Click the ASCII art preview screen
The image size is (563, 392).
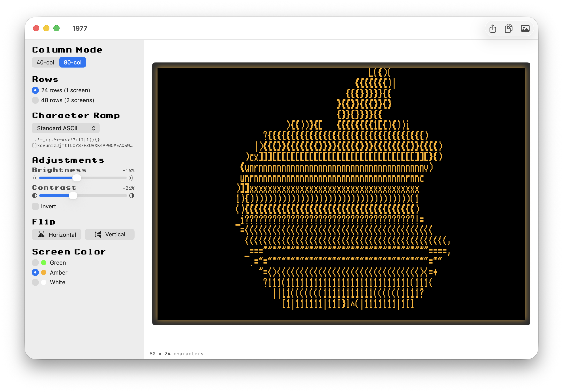341,194
